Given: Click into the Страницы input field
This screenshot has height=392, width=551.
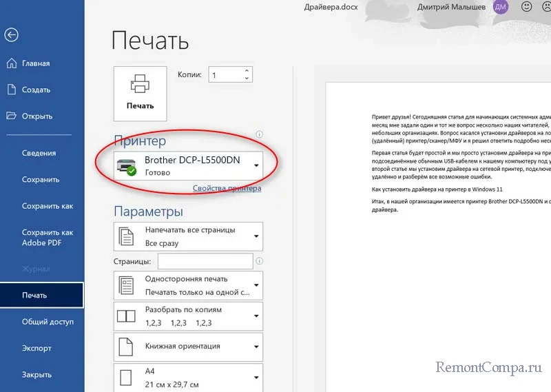Looking at the screenshot, I should tap(205, 262).
